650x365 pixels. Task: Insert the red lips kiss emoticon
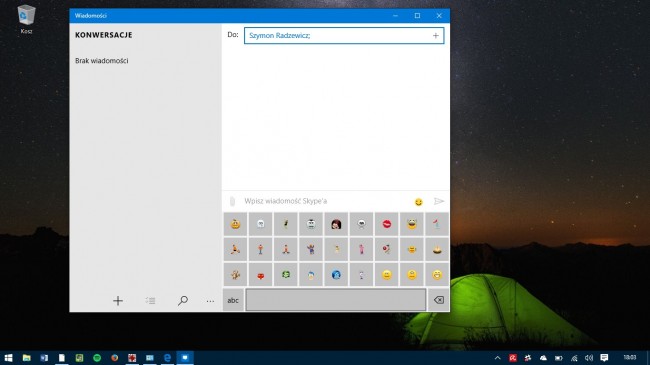(387, 224)
